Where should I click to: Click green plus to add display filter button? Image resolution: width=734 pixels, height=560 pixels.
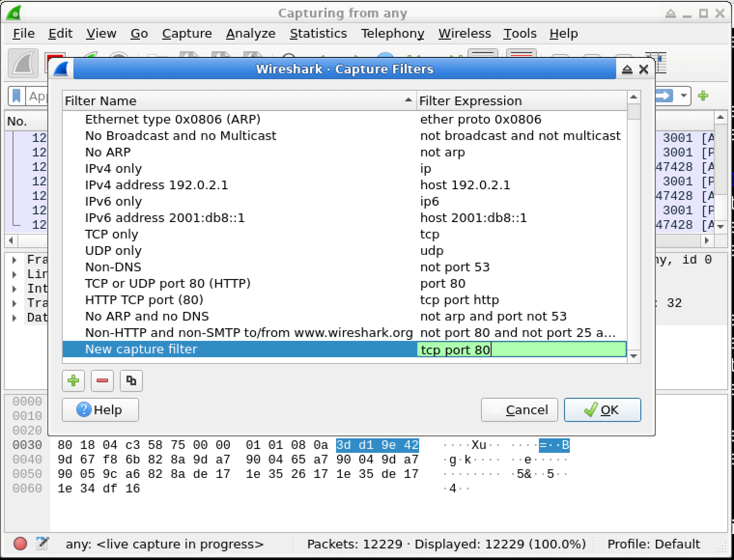click(x=703, y=96)
